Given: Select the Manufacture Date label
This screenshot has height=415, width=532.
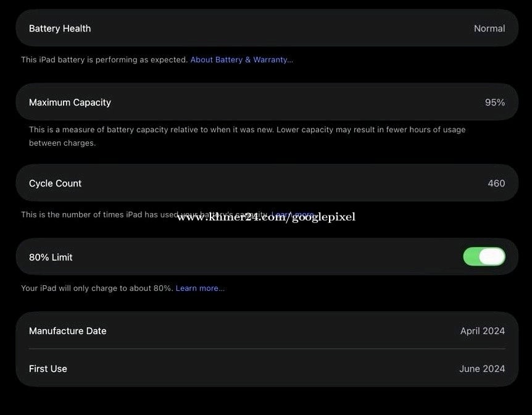Looking at the screenshot, I should point(68,331).
